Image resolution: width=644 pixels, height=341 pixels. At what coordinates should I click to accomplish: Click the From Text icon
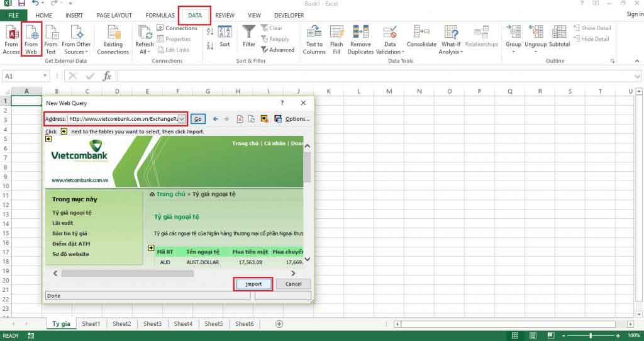tap(51, 40)
